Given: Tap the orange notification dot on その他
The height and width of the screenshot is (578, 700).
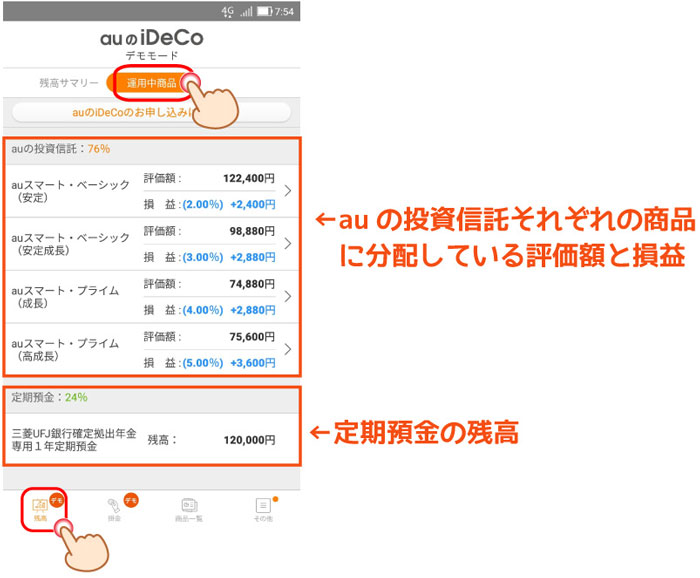Looking at the screenshot, I should coord(275,499).
